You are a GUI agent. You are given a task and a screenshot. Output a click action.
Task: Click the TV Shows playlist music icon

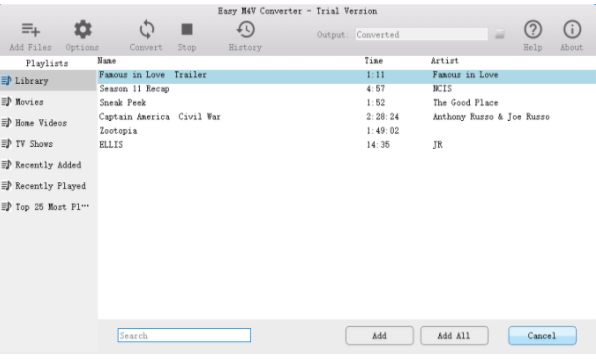coord(6,143)
